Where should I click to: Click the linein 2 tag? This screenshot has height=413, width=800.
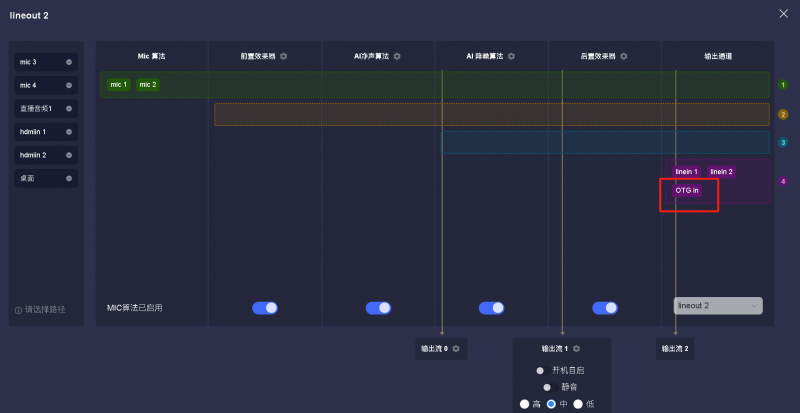(x=721, y=172)
